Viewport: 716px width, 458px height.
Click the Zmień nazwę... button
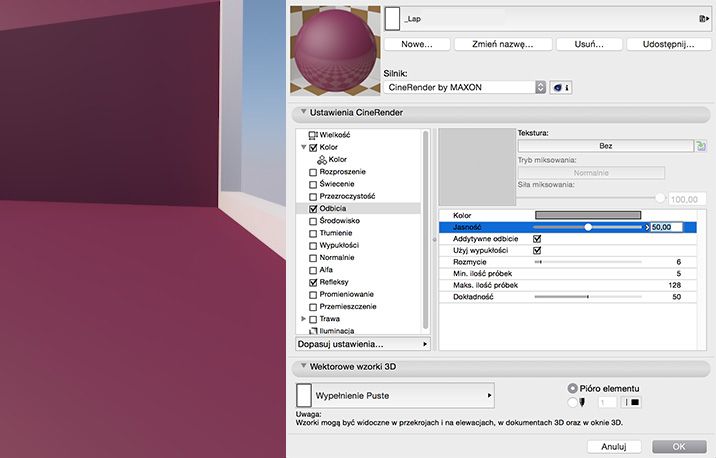click(503, 44)
